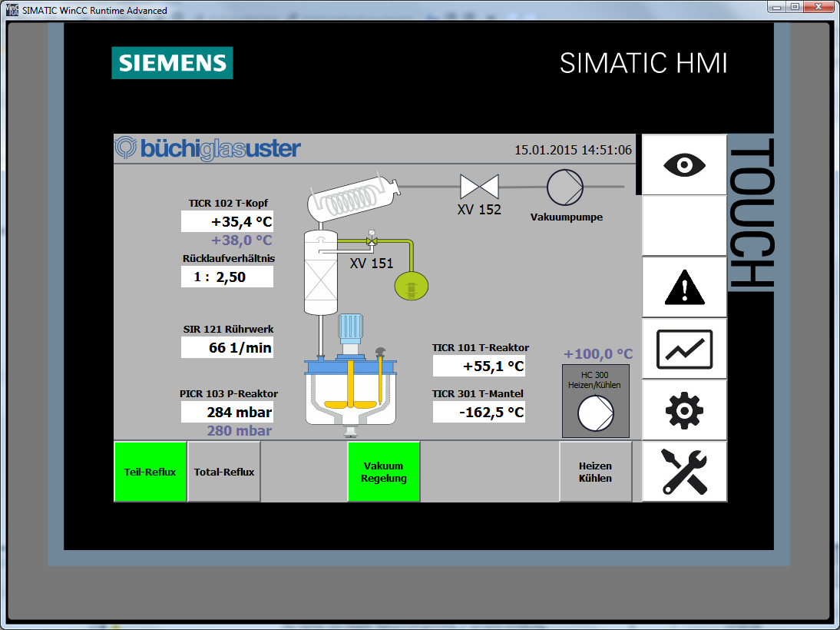Select the Rücklaufverhältnis ratio field
This screenshot has height=630, width=840.
227,277
